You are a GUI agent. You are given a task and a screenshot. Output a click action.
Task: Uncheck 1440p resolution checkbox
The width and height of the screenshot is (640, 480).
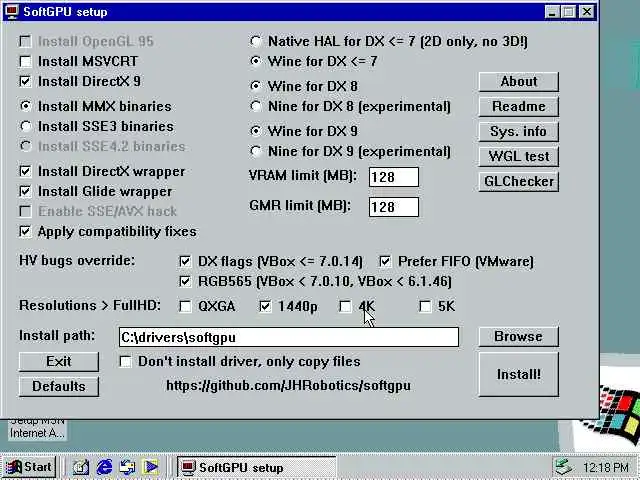tap(265, 306)
